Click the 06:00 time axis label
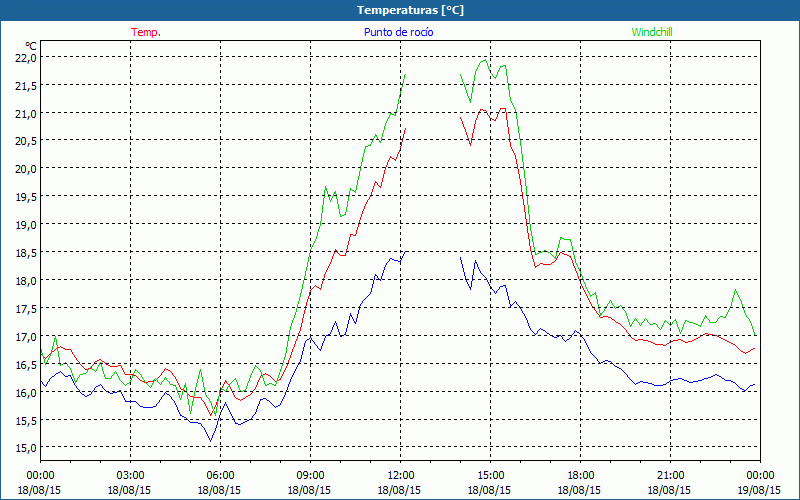Image resolution: width=800 pixels, height=500 pixels. (220, 476)
